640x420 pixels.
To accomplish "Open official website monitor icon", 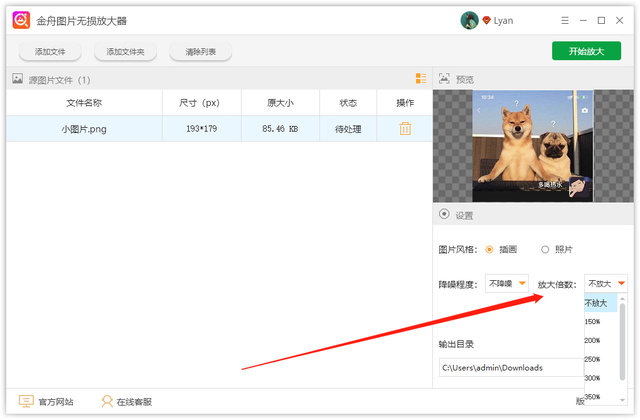I will click(26, 401).
